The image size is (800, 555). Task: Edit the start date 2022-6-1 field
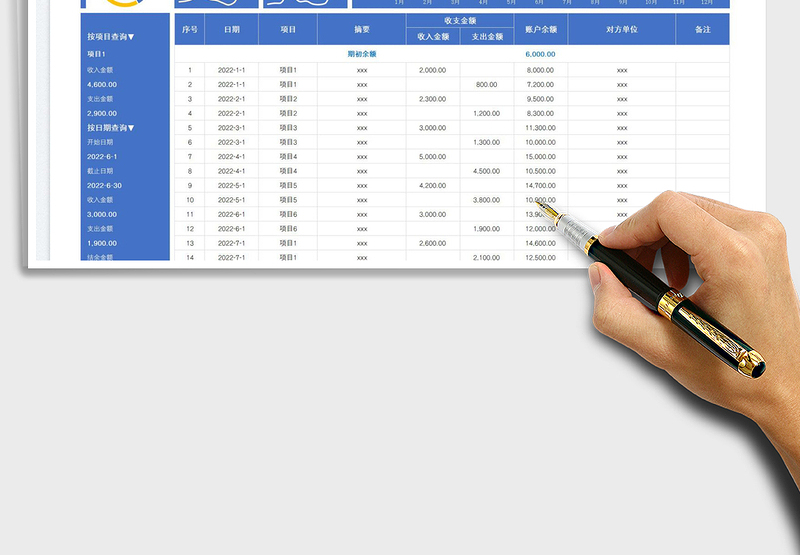coord(102,157)
